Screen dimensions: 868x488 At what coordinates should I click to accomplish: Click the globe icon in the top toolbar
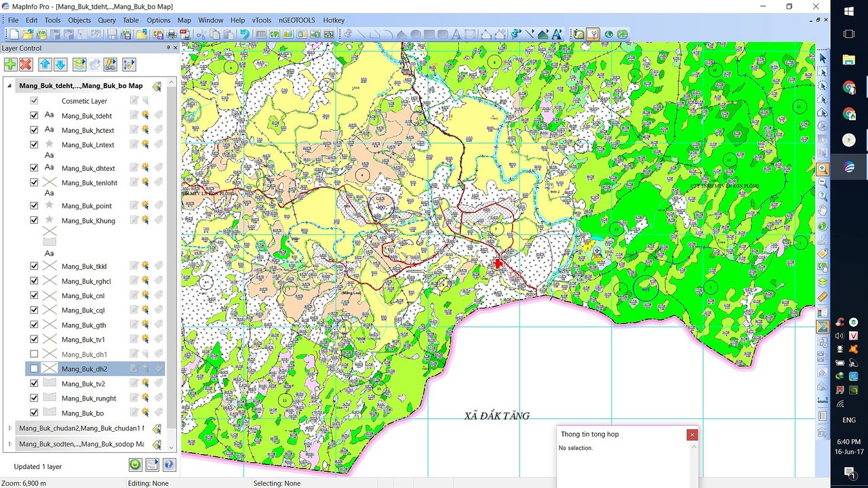tap(609, 34)
